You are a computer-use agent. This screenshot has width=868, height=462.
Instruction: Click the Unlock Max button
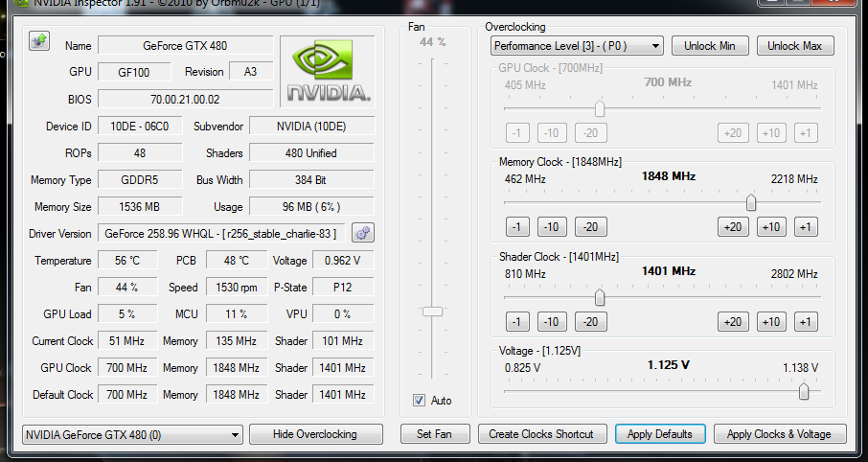(795, 46)
